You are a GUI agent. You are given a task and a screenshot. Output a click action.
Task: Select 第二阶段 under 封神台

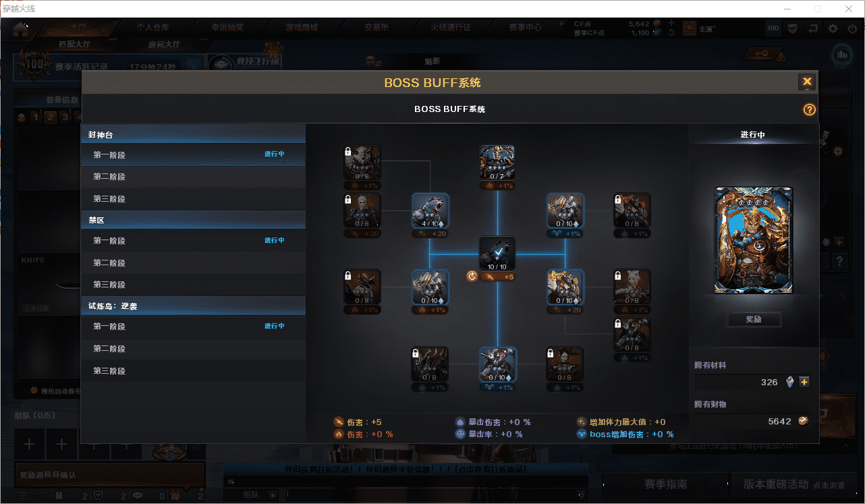point(193,177)
